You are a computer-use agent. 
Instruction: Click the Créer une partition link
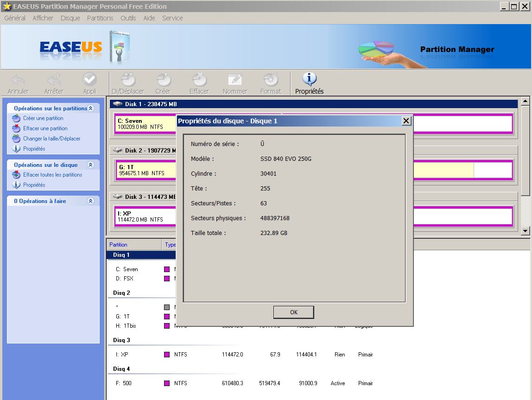(43, 118)
